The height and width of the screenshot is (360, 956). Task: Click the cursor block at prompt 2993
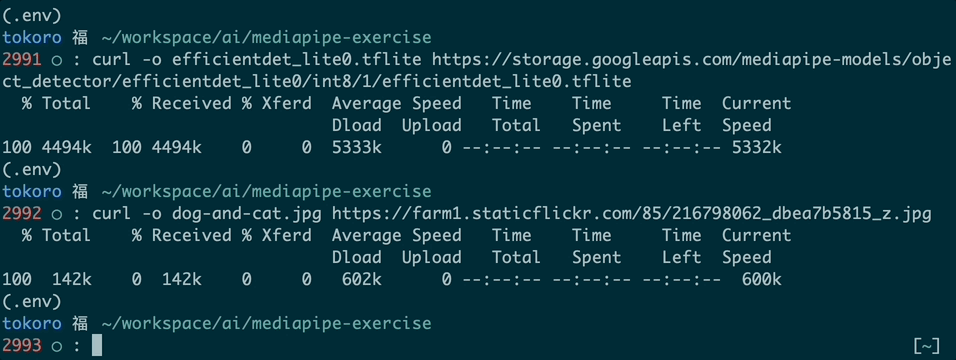tap(96, 346)
